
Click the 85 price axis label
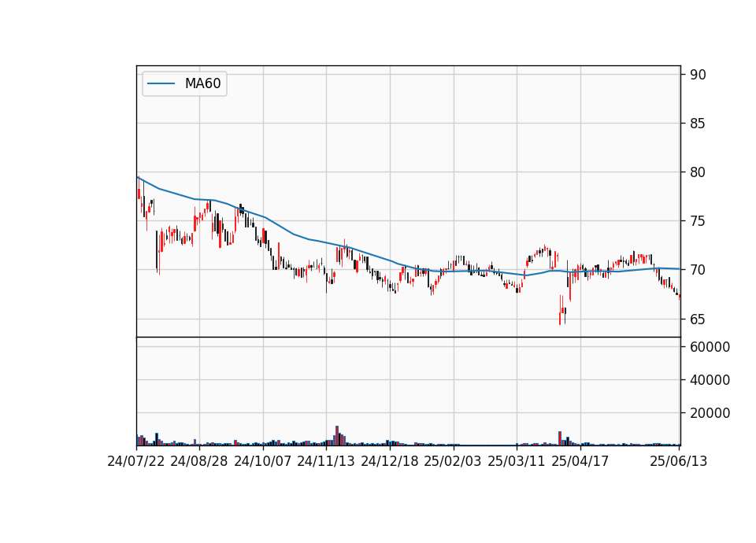pos(698,124)
